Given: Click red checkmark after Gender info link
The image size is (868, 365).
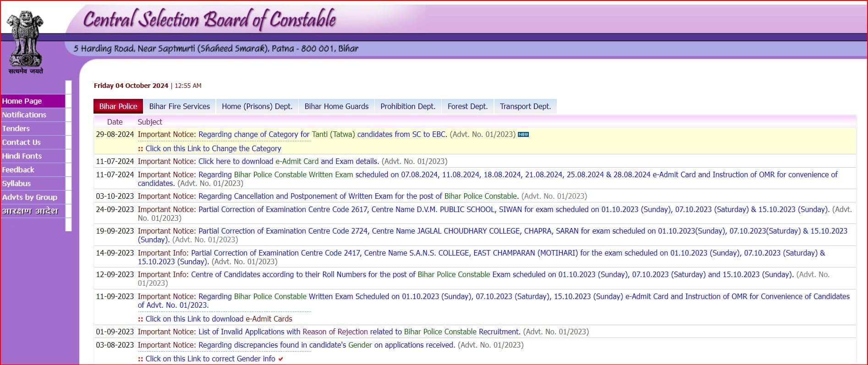Looking at the screenshot, I should tap(280, 359).
